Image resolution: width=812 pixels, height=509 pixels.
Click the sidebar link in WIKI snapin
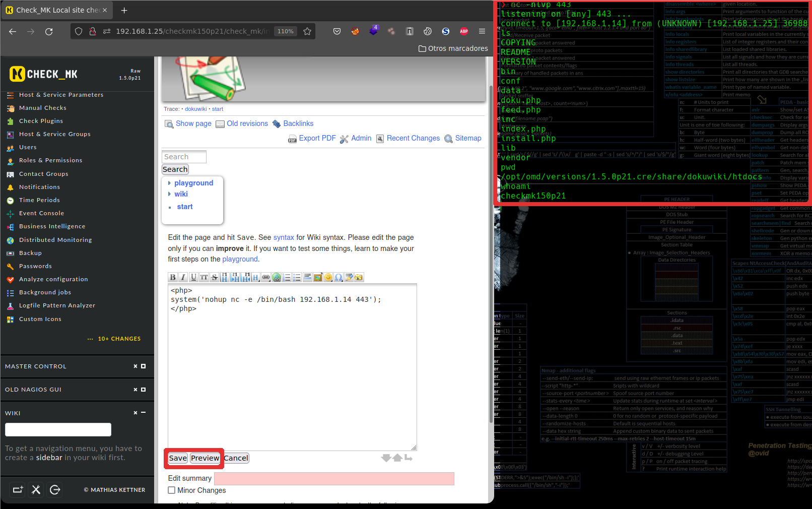(49, 458)
